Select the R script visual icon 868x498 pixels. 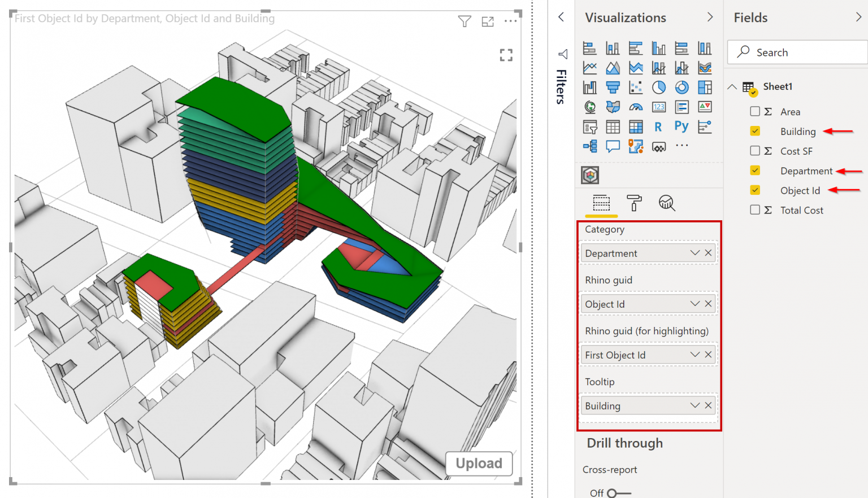point(658,126)
